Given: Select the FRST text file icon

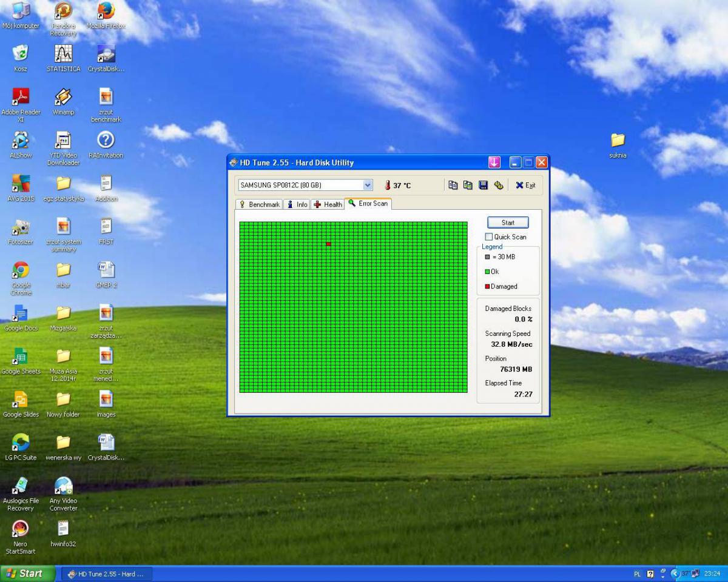Looking at the screenshot, I should [106, 230].
